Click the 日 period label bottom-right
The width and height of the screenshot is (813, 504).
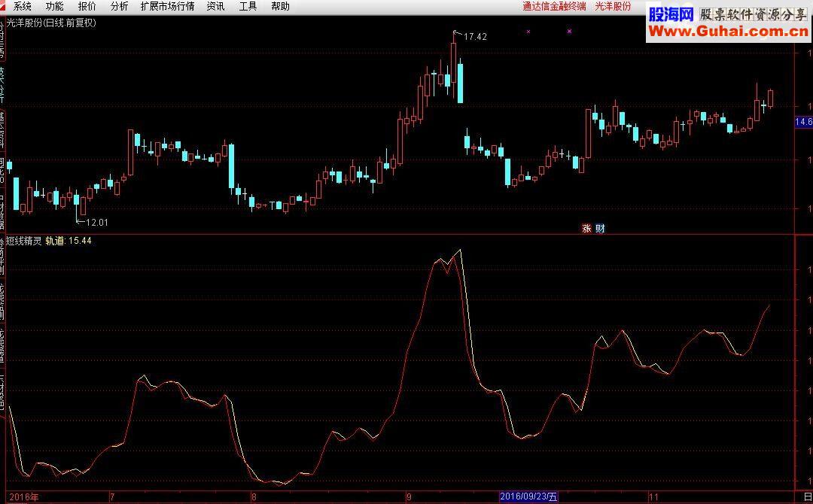coord(807,497)
